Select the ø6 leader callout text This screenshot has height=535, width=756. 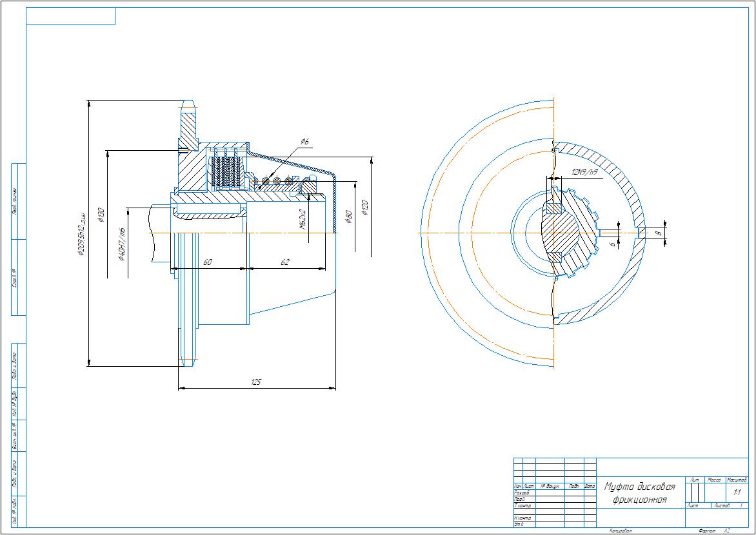[304, 141]
